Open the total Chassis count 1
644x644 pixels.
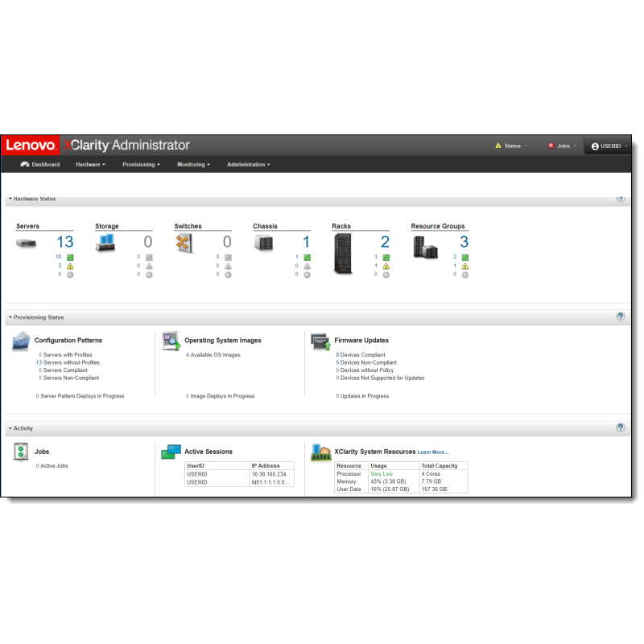pos(306,242)
